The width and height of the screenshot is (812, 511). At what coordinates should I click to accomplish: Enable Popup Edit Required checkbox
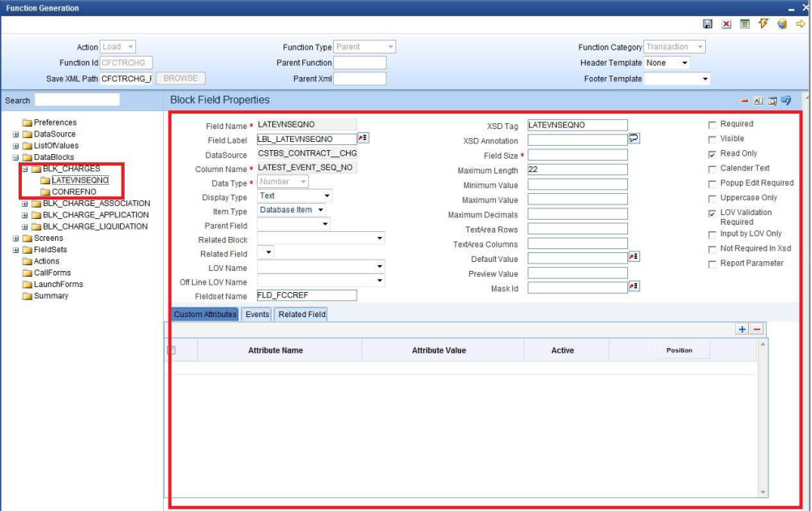pos(712,183)
